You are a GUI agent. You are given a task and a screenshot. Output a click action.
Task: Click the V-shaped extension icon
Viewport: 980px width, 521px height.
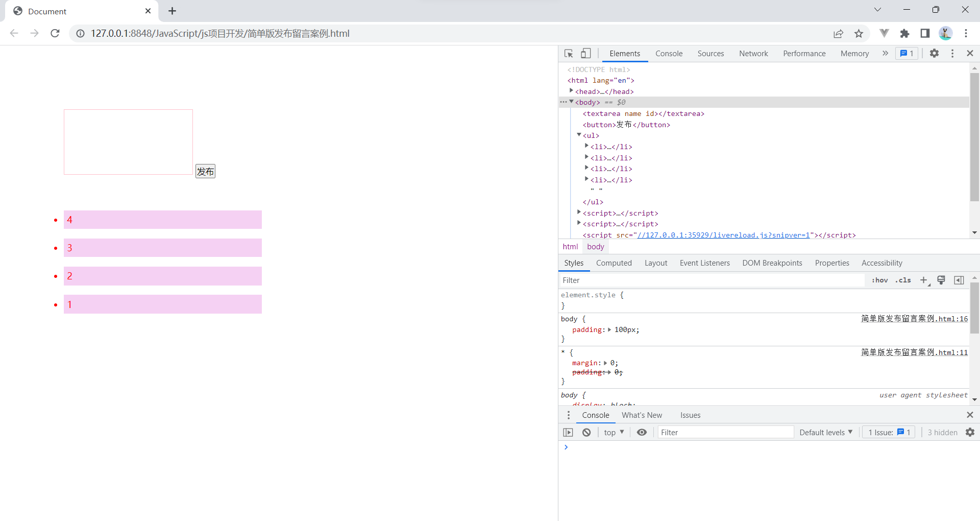[x=885, y=34]
